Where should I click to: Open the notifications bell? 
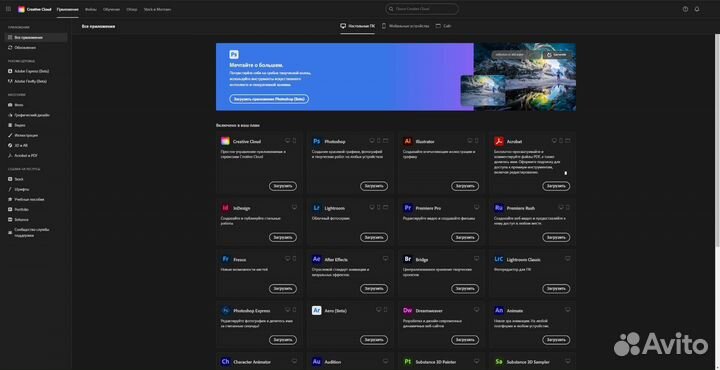pyautogui.click(x=697, y=9)
